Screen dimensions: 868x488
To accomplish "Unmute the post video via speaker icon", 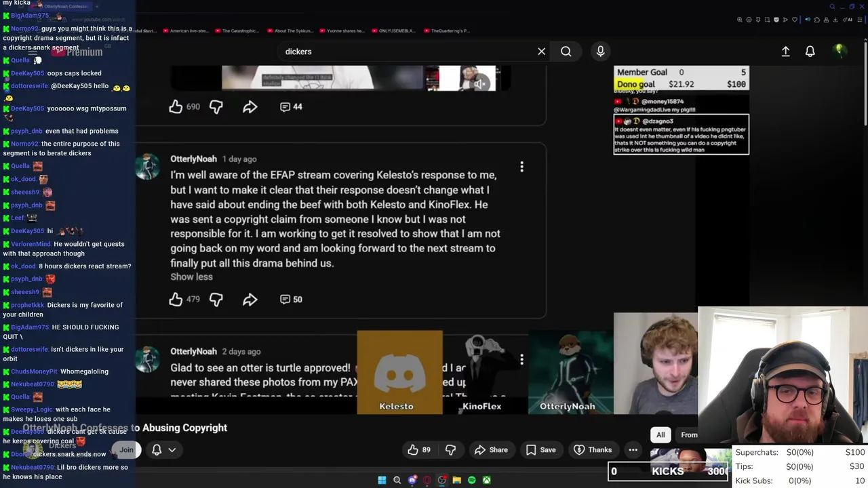I will click(x=480, y=83).
